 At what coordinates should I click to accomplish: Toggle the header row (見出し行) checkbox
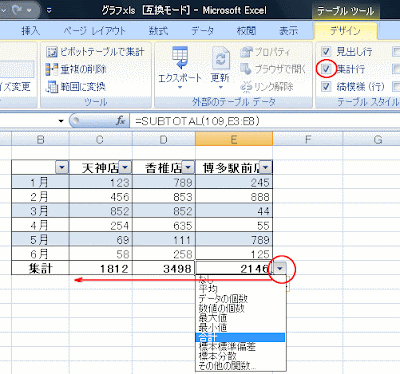point(326,52)
